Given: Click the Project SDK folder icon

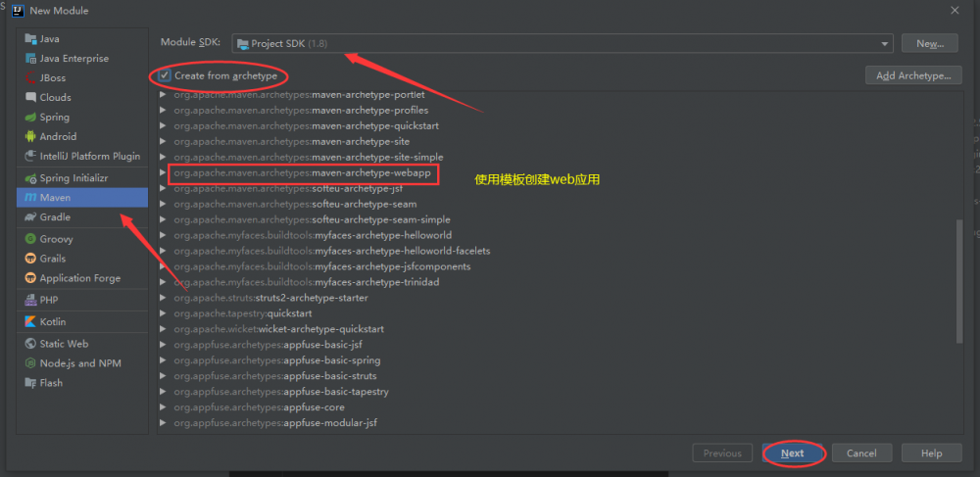Looking at the screenshot, I should point(242,44).
